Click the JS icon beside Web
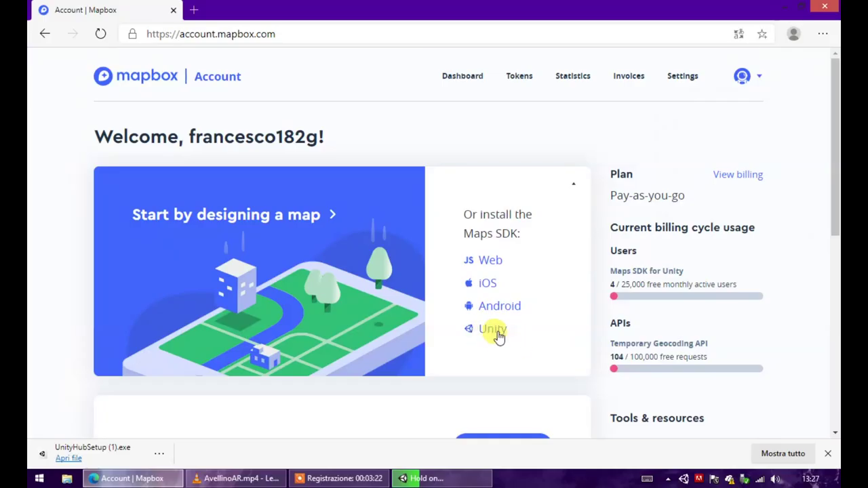This screenshot has width=868, height=488. pos(469,260)
